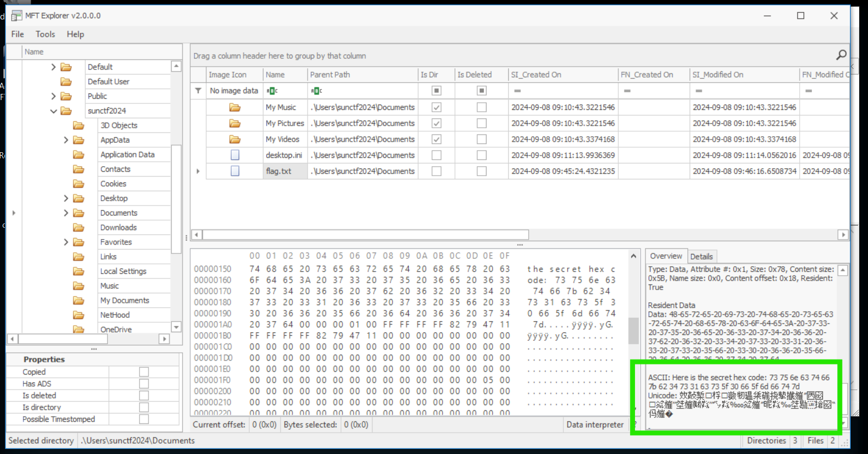Open the Help menu
868x454 pixels.
[x=75, y=34]
